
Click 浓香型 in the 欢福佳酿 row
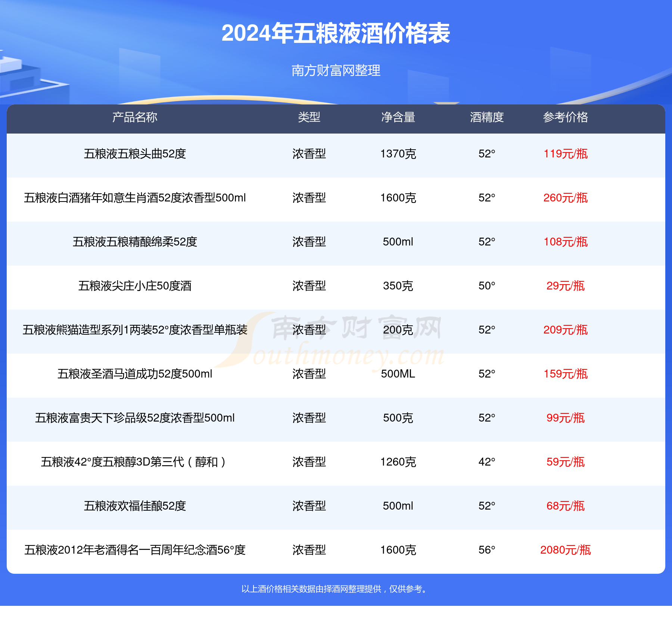click(309, 506)
